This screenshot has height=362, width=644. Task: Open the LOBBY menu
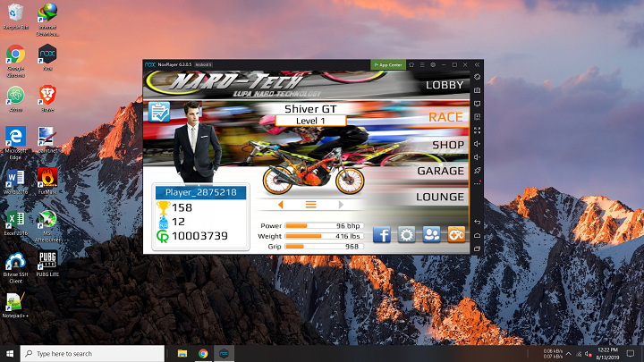pyautogui.click(x=445, y=85)
